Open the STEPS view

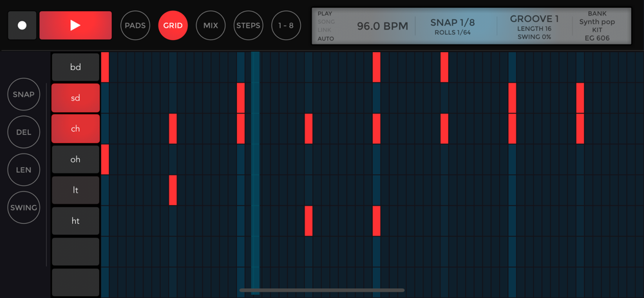click(249, 26)
